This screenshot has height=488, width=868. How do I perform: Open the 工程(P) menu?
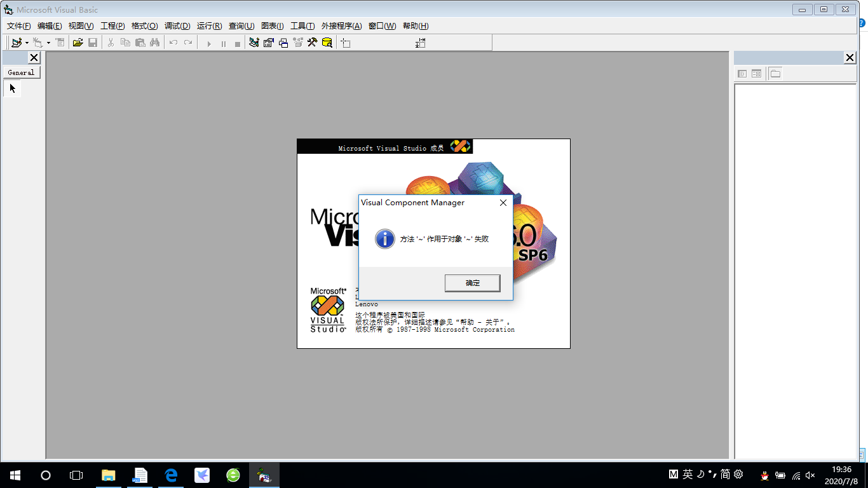click(112, 26)
